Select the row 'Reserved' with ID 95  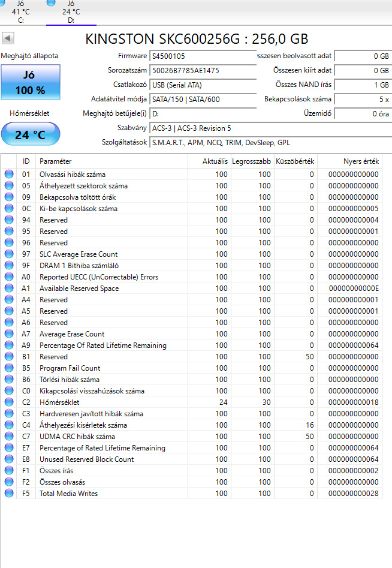pos(191,231)
